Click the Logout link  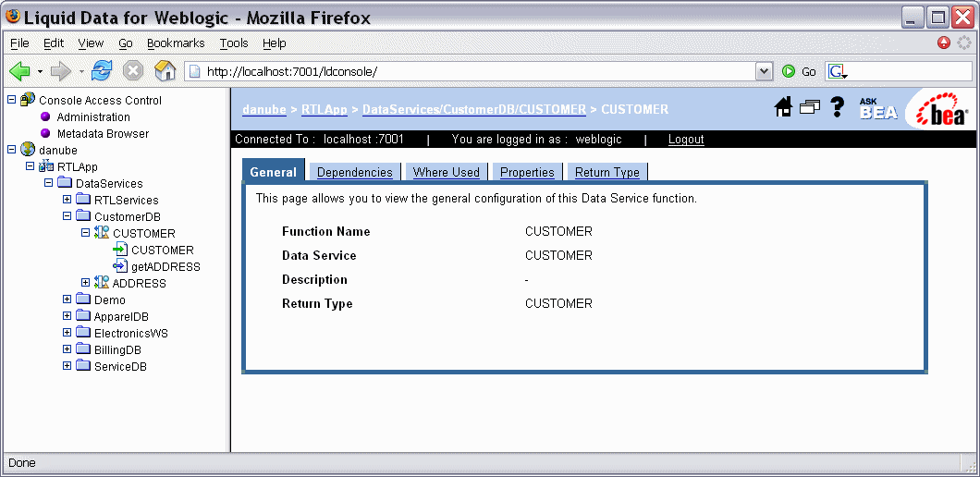(686, 139)
